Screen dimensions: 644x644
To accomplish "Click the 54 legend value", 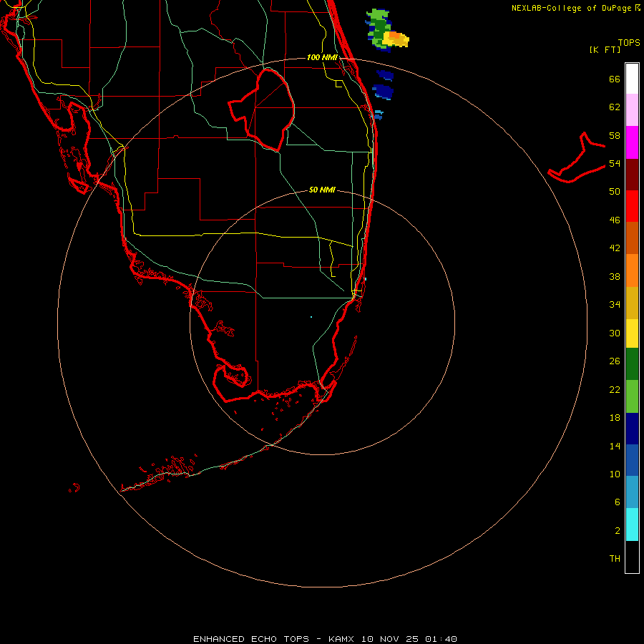I will point(615,163).
